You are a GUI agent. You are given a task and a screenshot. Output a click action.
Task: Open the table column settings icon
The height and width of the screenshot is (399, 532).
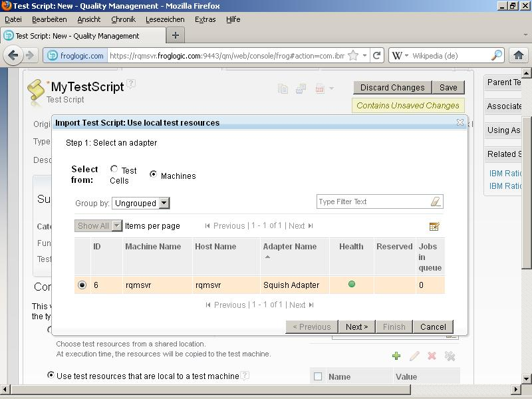click(434, 226)
